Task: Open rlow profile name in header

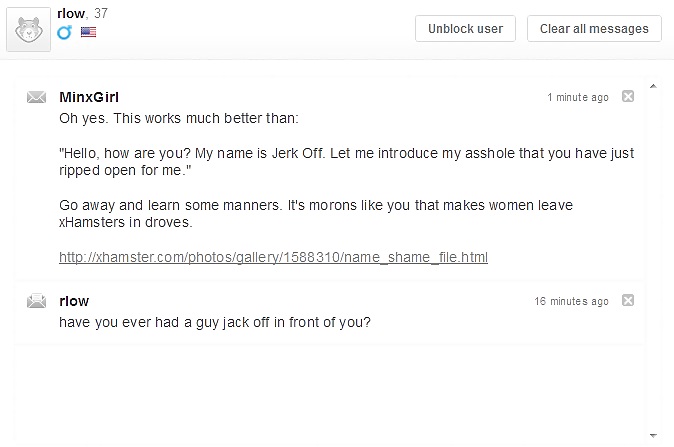Action: click(x=71, y=14)
